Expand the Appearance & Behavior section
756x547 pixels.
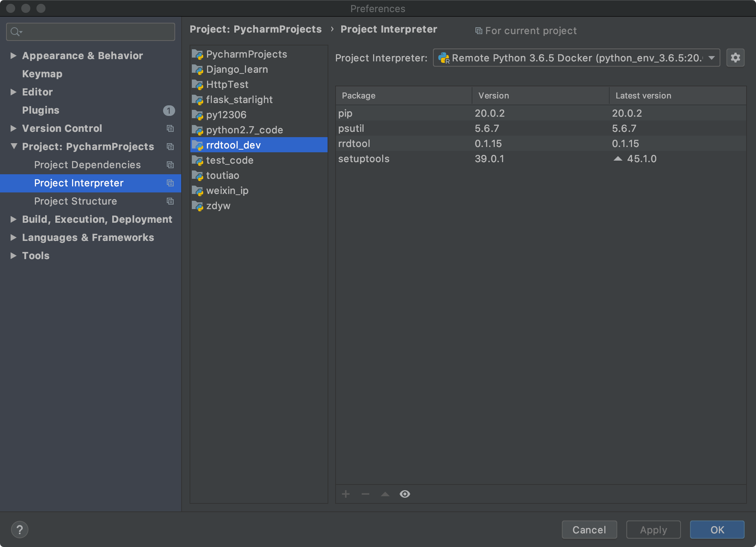pos(13,56)
